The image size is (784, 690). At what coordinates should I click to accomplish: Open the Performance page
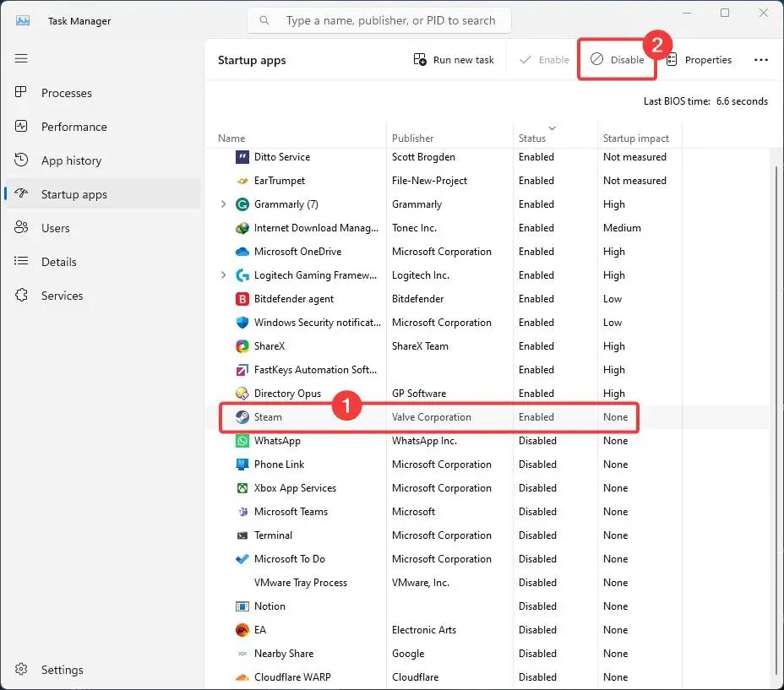pos(102,127)
